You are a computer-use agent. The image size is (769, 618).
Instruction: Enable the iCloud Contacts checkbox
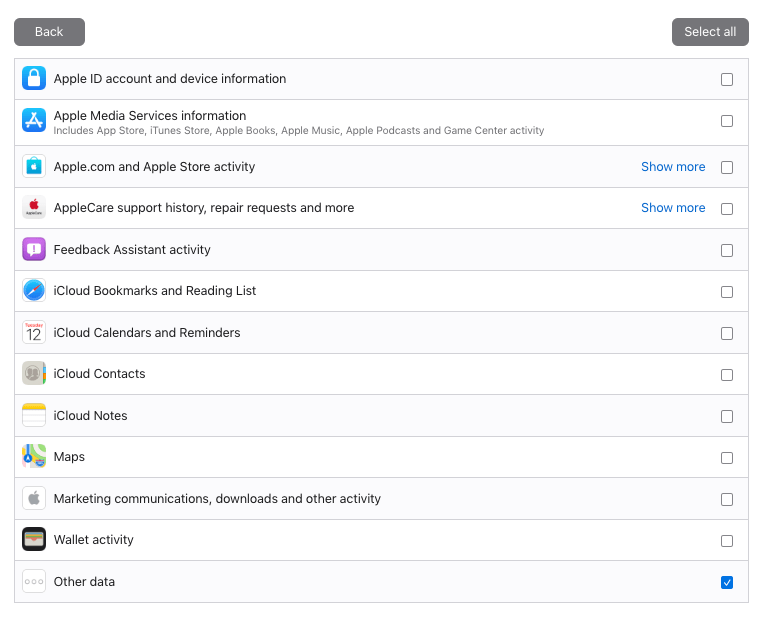(727, 375)
